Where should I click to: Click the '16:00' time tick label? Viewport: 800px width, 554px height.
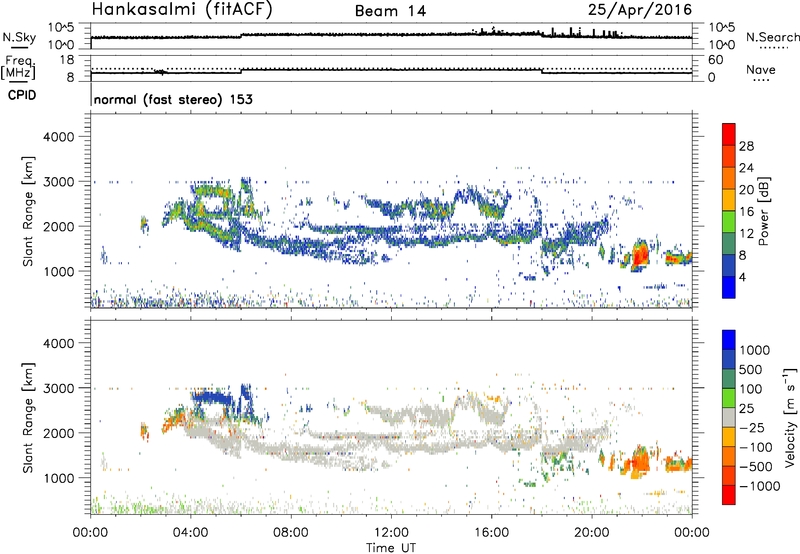pyautogui.click(x=491, y=533)
